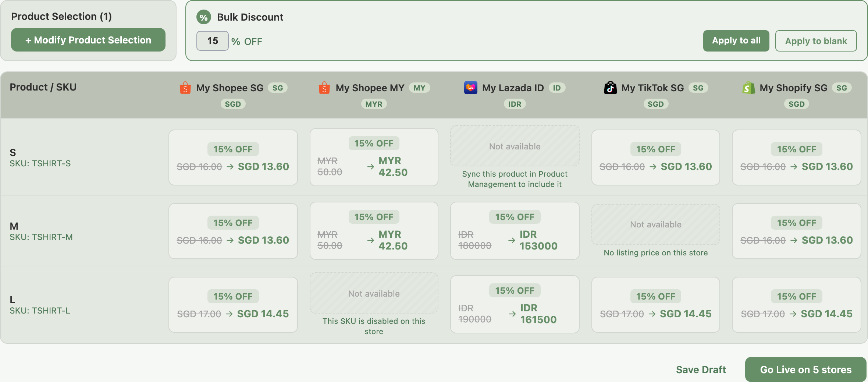
Task: Click the SG badge next to My Shopee SG
Action: pyautogui.click(x=278, y=88)
